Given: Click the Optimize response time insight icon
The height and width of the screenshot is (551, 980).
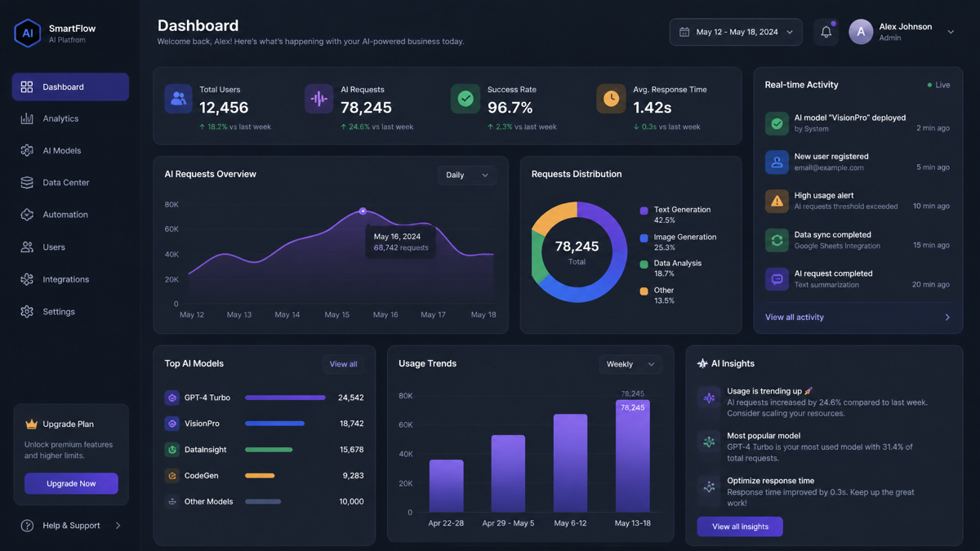Looking at the screenshot, I should coord(709,487).
